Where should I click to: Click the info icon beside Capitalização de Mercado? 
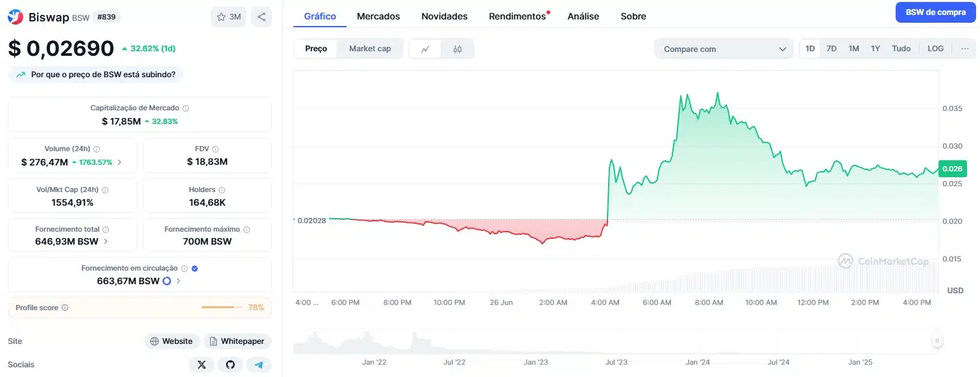[x=187, y=108]
